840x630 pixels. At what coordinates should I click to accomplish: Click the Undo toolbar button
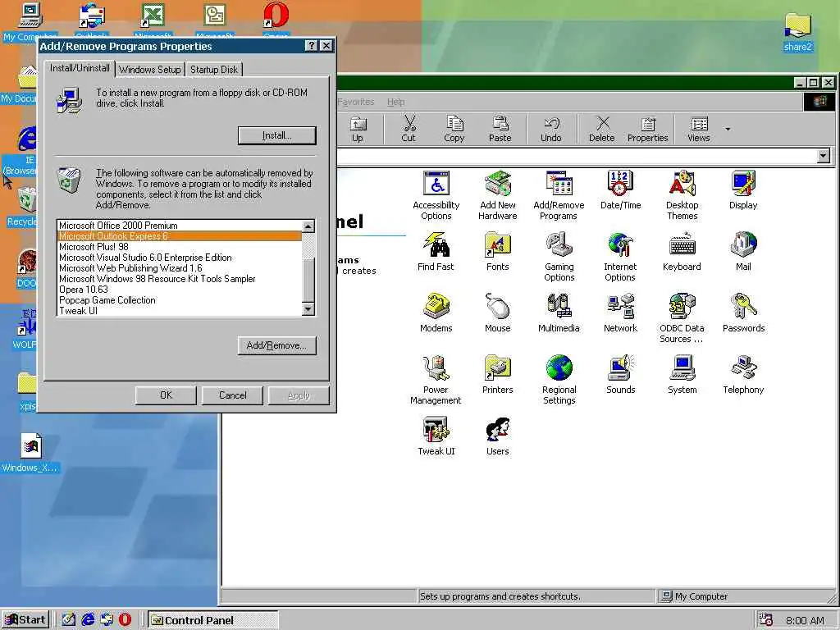[550, 130]
